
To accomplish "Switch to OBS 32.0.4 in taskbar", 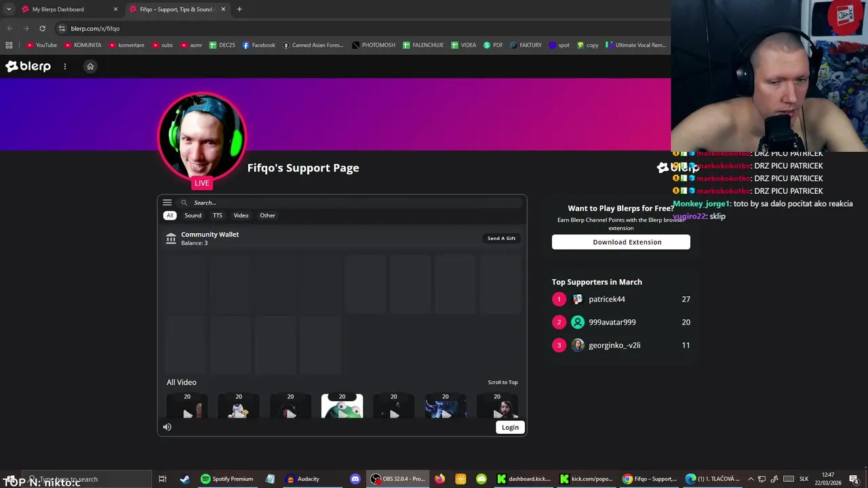I will pyautogui.click(x=398, y=479).
